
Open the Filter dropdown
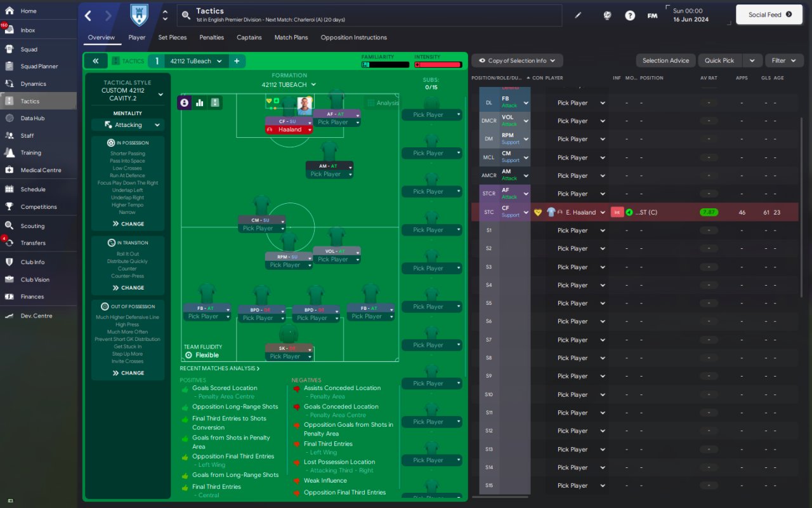[x=784, y=60]
